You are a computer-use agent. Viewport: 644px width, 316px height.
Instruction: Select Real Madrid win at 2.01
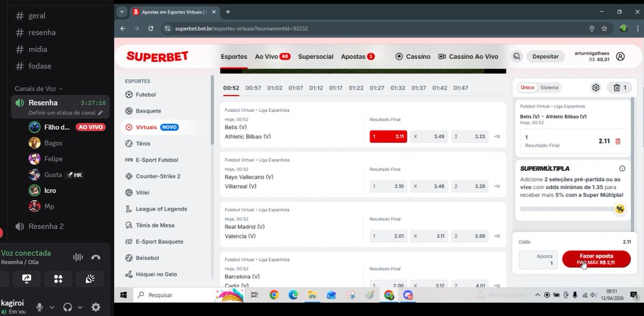[x=388, y=236]
